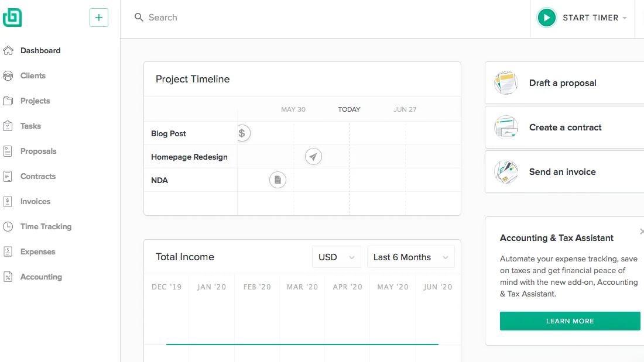
Task: Click the Bonsai logo icon
Action: (x=12, y=18)
